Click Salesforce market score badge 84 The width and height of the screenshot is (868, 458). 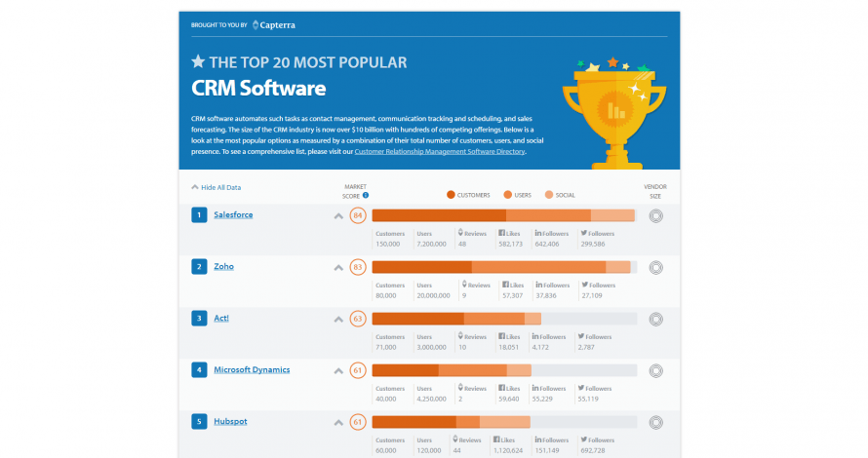(358, 215)
